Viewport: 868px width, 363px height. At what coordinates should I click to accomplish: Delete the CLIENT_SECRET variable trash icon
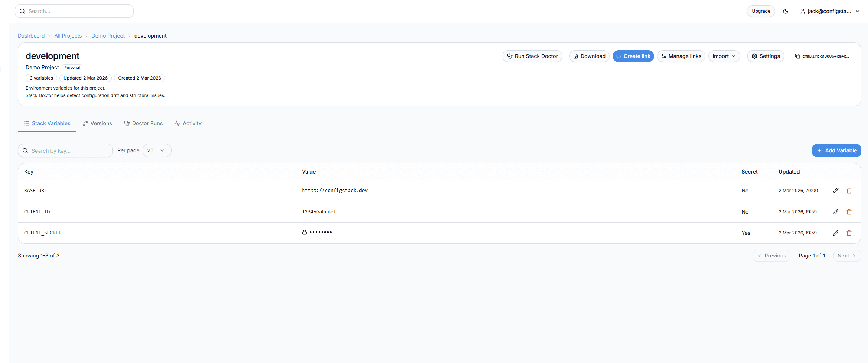point(849,233)
